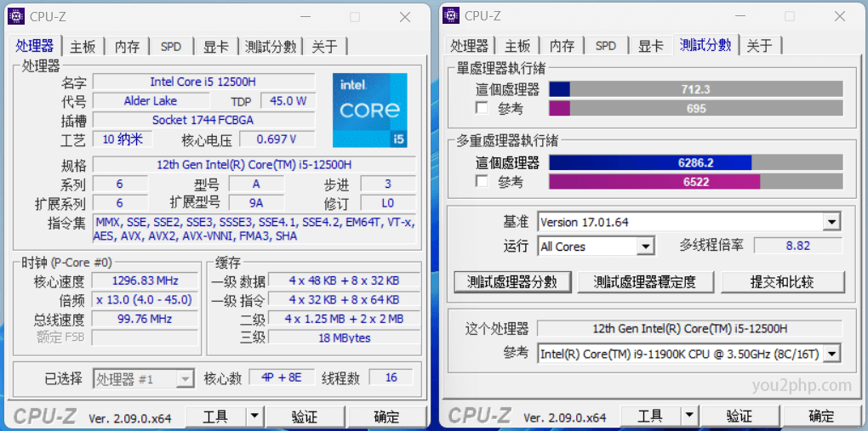This screenshot has width=868, height=431.
Task: Click the 线程数 16 value
Action: [x=391, y=378]
